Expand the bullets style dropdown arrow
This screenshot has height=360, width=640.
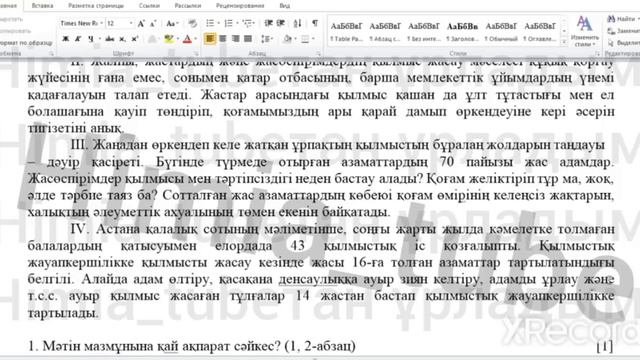coord(218,23)
